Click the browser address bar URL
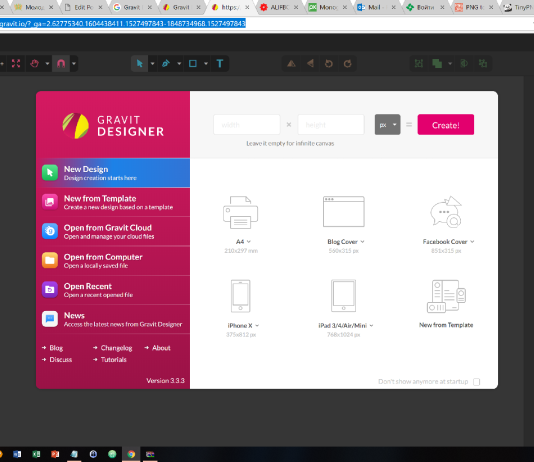Image resolution: width=534 pixels, height=462 pixels. click(123, 23)
